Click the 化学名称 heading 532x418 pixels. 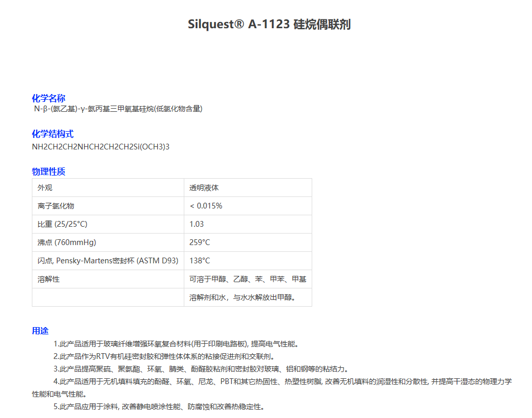point(49,98)
